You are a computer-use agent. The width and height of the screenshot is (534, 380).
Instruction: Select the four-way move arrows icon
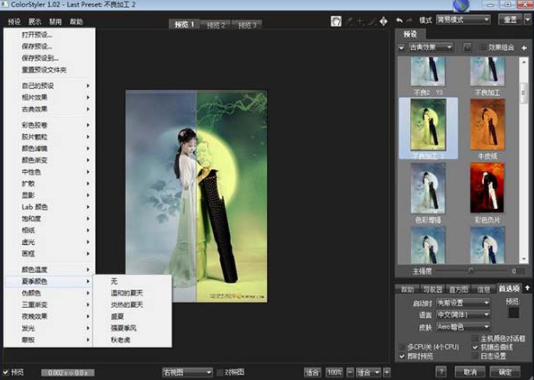(x=383, y=21)
